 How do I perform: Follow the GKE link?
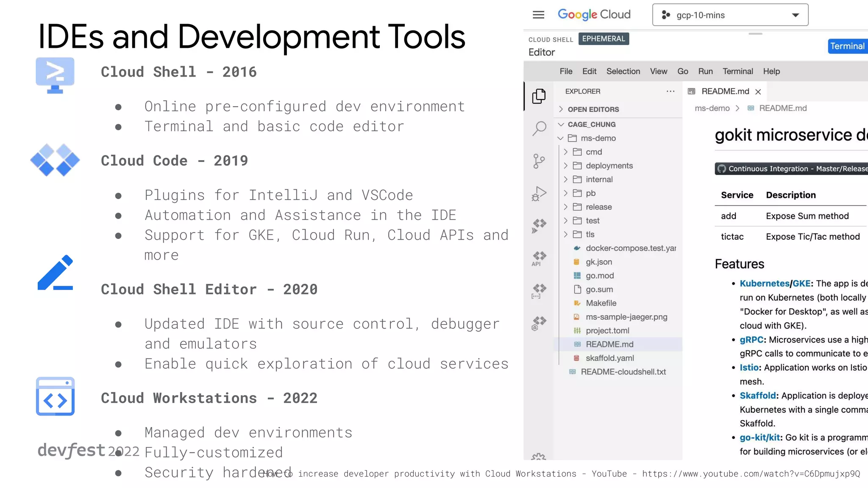pyautogui.click(x=801, y=283)
